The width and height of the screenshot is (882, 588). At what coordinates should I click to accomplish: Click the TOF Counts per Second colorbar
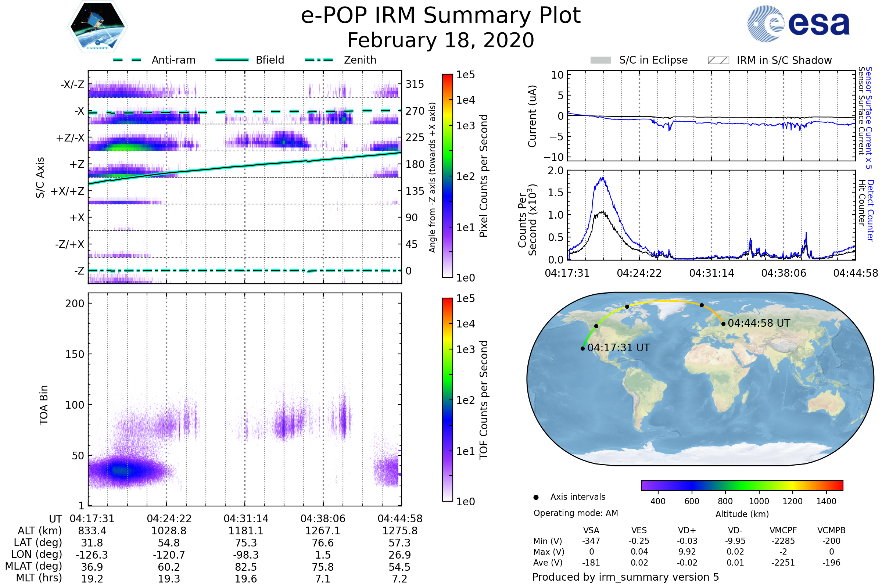[447, 399]
